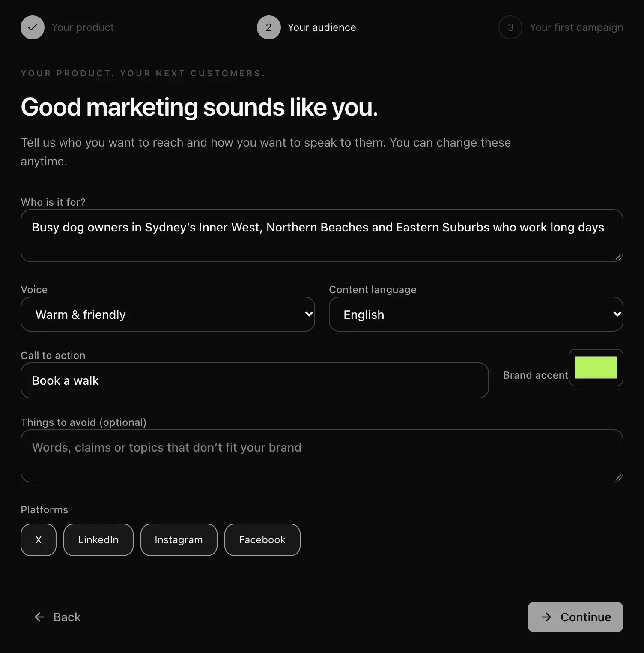Image resolution: width=644 pixels, height=653 pixels.
Task: Jump to Your first campaign step
Action: [576, 27]
